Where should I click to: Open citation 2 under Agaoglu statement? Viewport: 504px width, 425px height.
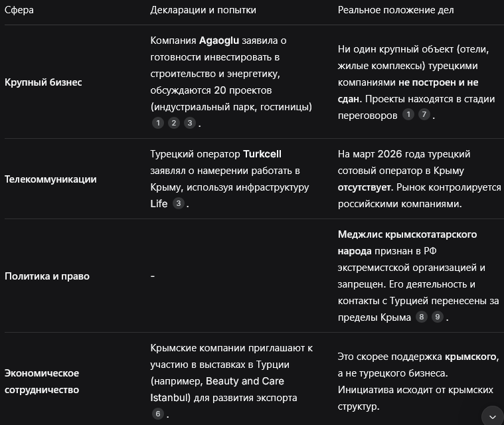(x=174, y=123)
